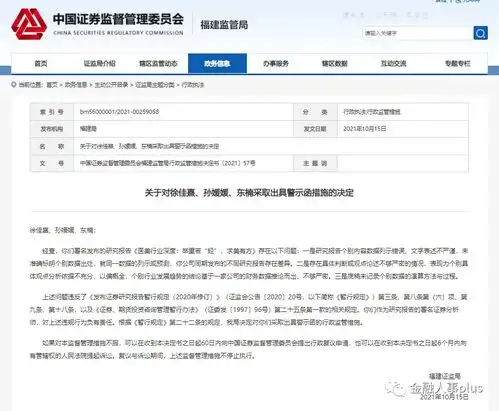Click 主动公开目录 in the breadcrumb path
499x411 pixels.
tap(111, 85)
